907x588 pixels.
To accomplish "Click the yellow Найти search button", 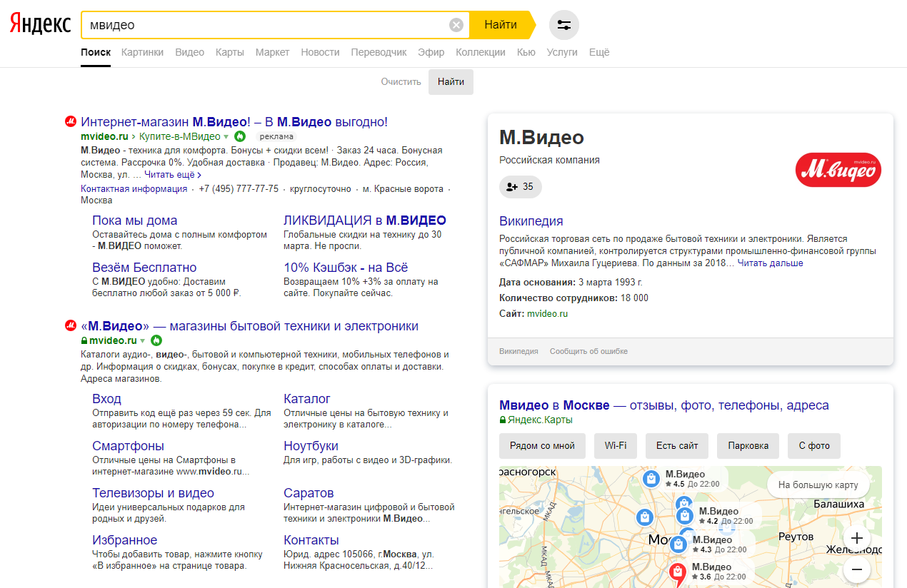I will (501, 25).
